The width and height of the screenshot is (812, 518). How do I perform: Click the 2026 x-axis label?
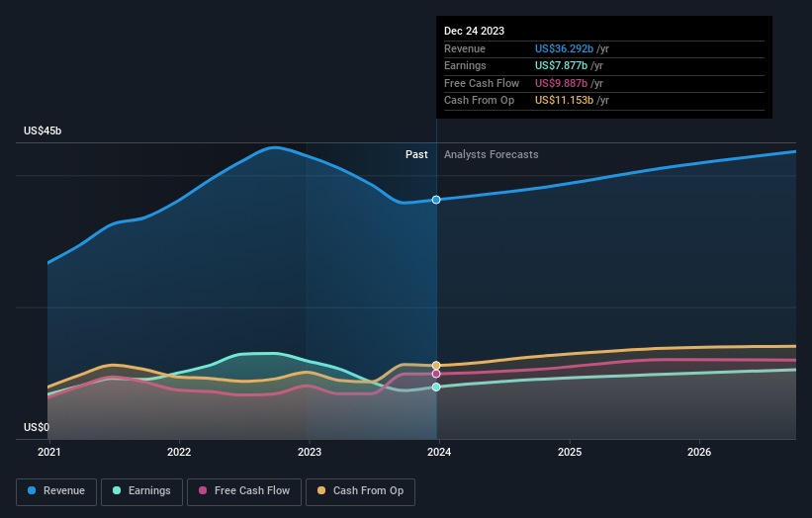pyautogui.click(x=699, y=453)
